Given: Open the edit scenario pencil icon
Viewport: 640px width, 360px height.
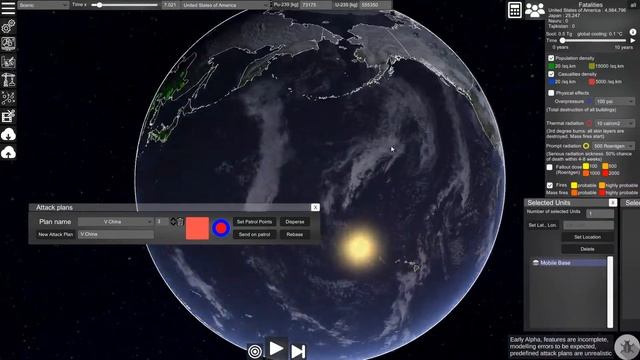Looking at the screenshot, I should 8,116.
